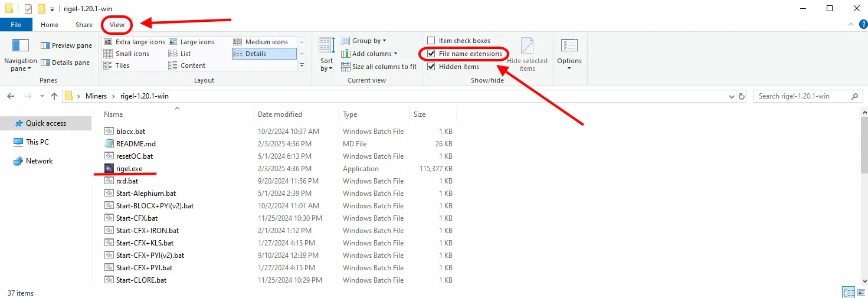Open the File menu
Screen dimensions: 868x298
(16, 25)
